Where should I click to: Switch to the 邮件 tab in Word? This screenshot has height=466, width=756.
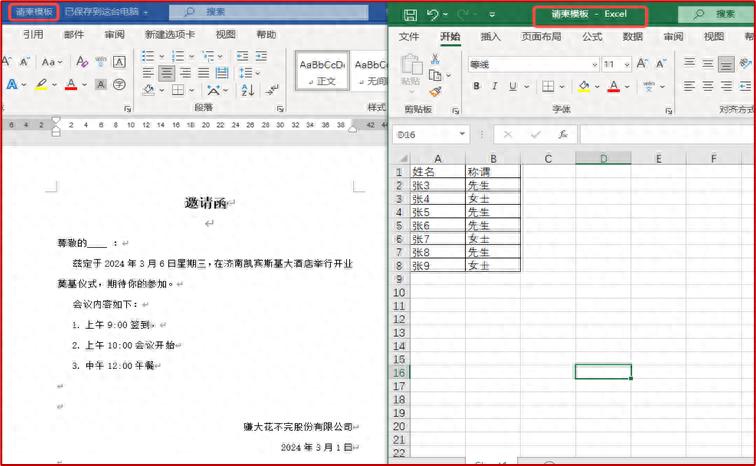74,35
